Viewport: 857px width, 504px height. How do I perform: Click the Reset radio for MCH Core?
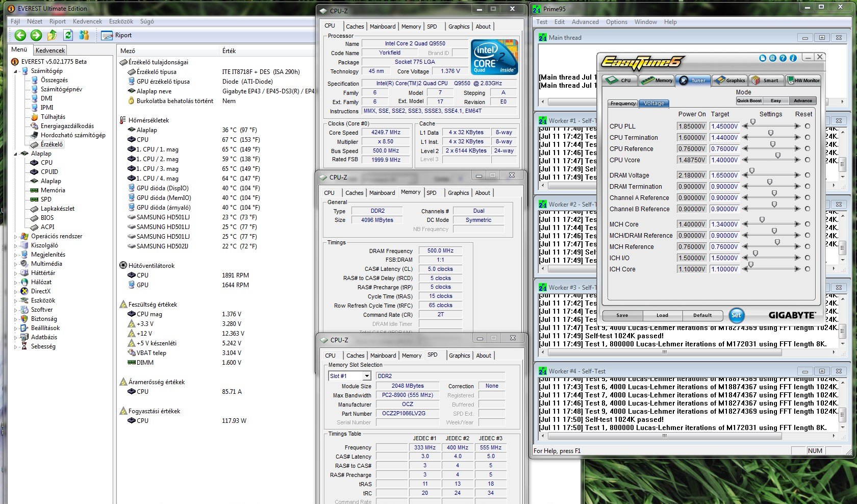point(808,224)
